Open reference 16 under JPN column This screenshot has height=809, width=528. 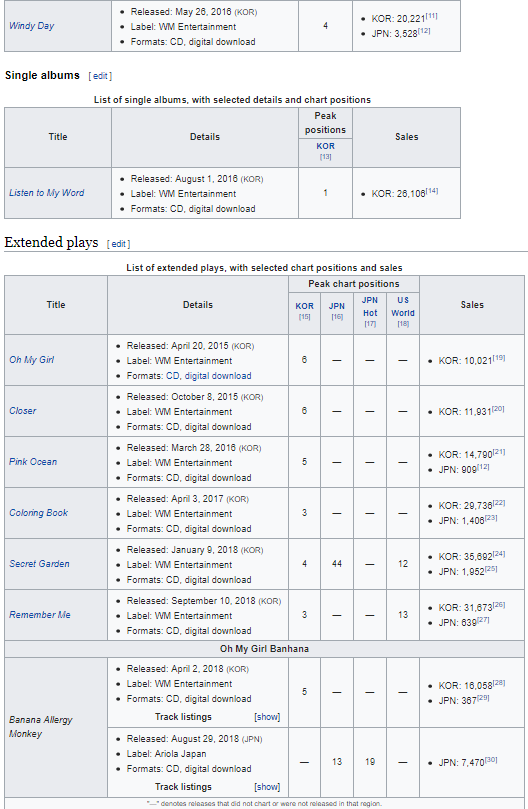337,317
